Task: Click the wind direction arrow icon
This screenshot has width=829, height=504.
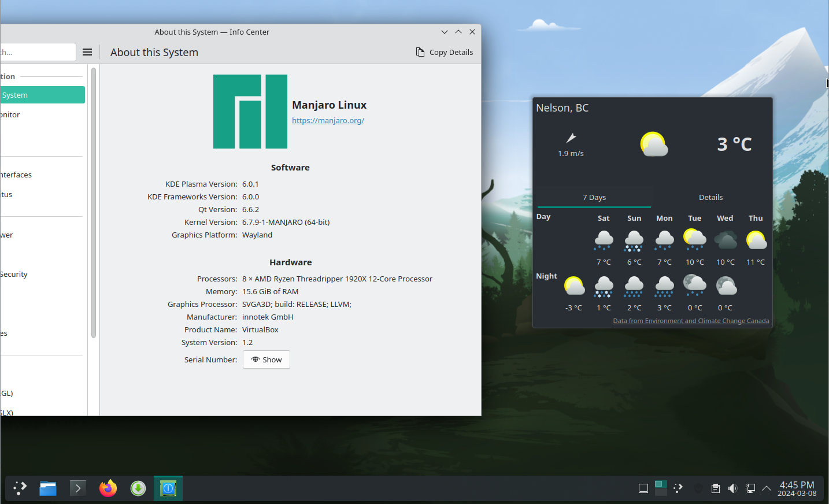Action: click(571, 138)
